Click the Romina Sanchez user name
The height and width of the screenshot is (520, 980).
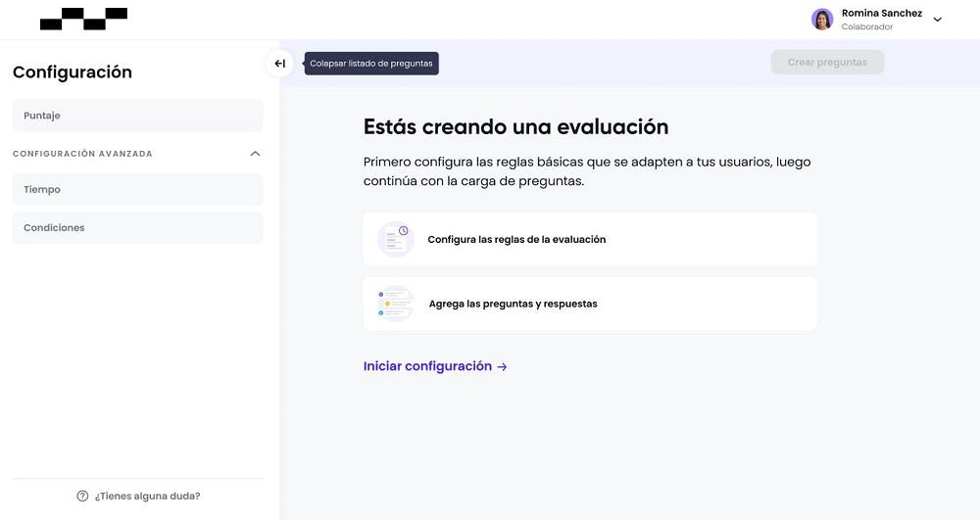(x=881, y=13)
